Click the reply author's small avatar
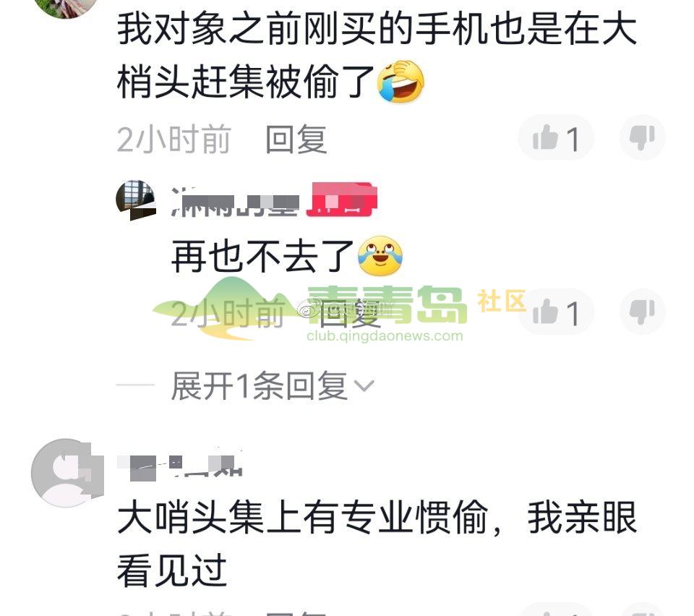Screen dimensions: 694x616 (136, 200)
